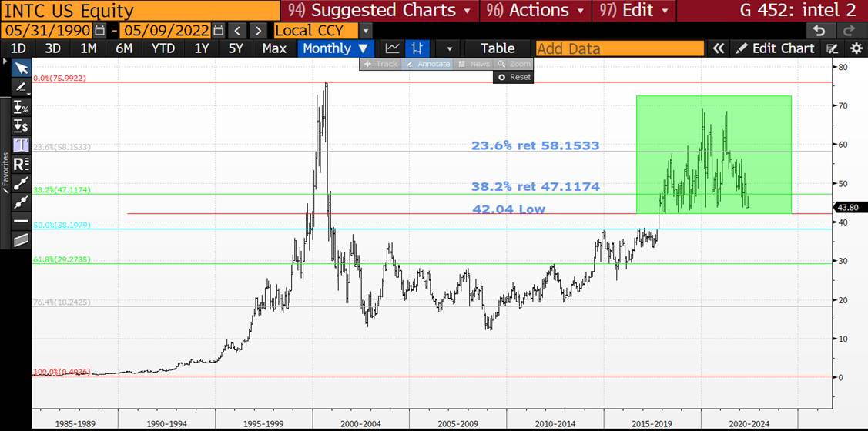The image size is (868, 431).
Task: Open end date calendar picker
Action: (x=219, y=31)
